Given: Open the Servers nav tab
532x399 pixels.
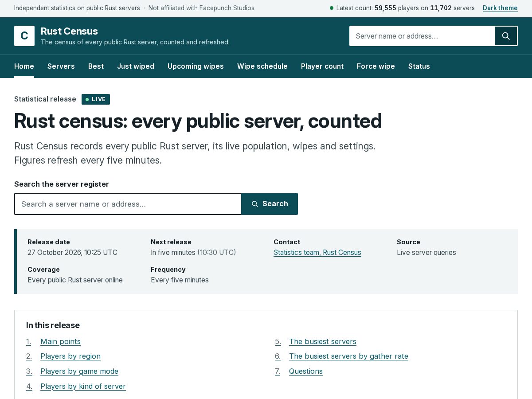Looking at the screenshot, I should [x=61, y=66].
